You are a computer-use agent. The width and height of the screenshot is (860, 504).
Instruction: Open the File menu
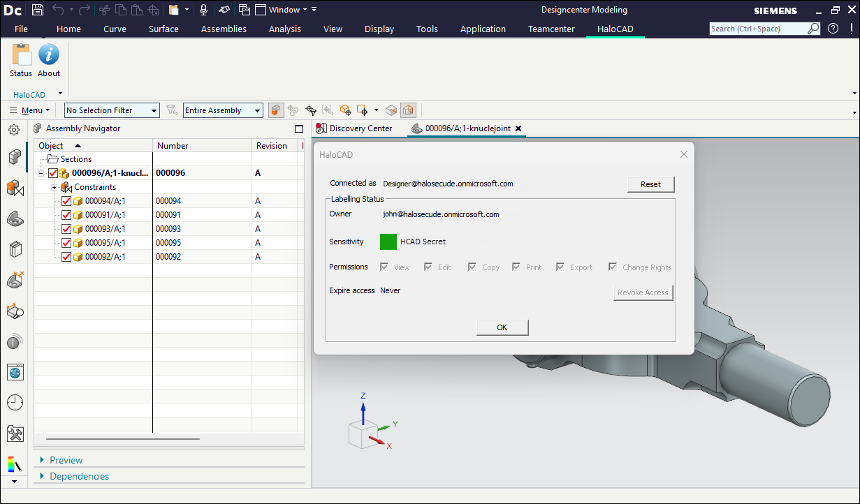pos(21,29)
